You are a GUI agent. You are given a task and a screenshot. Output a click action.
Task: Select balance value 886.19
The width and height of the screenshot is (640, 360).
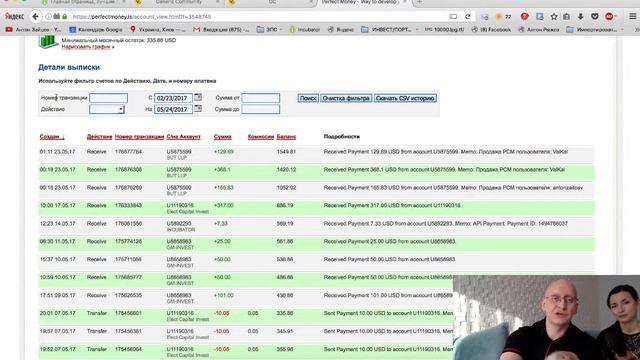tap(285, 205)
